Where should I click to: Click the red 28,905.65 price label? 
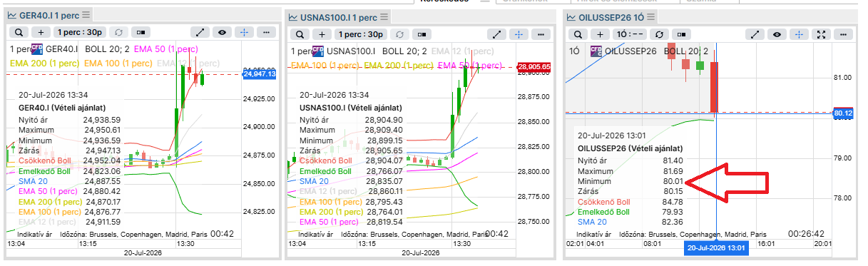(533, 67)
